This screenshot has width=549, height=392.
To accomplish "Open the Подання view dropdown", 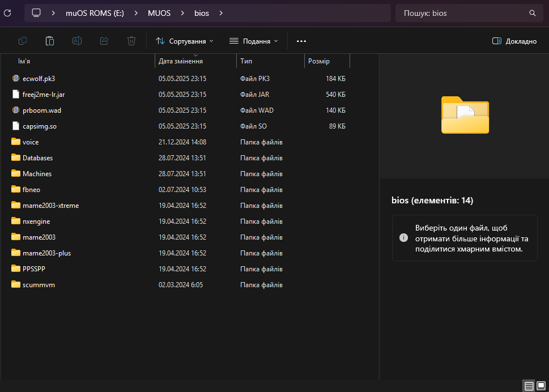I will pos(254,41).
